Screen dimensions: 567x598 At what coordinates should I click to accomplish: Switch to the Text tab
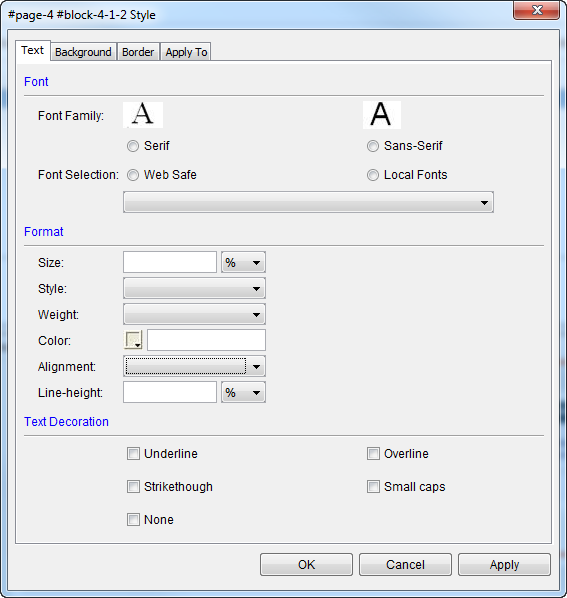[x=33, y=50]
